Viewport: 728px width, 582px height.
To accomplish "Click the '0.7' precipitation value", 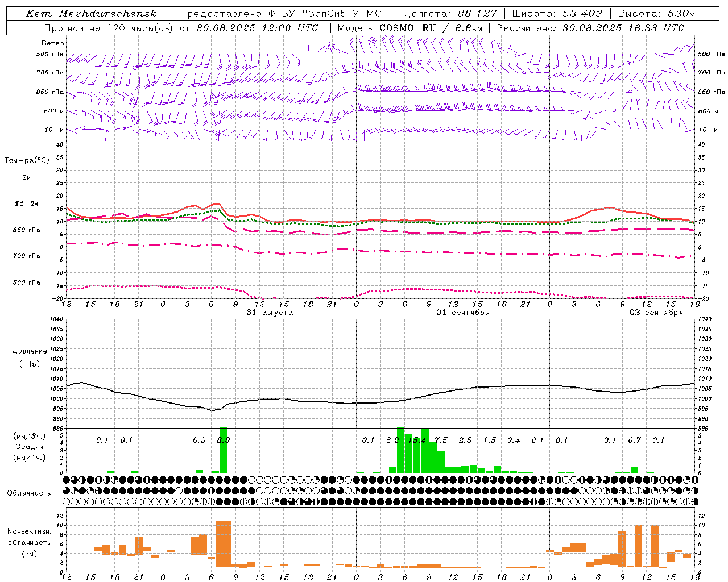I will pos(634,440).
